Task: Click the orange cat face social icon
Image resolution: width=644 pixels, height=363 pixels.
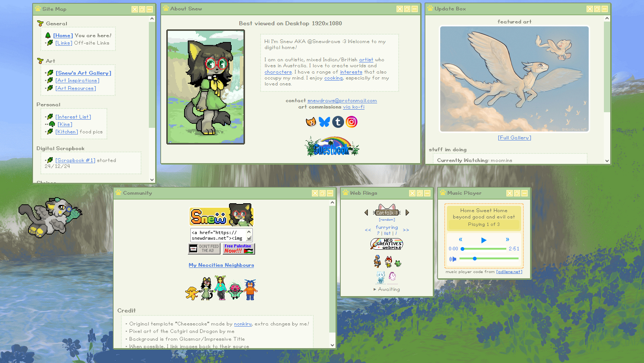Action: coord(311,122)
